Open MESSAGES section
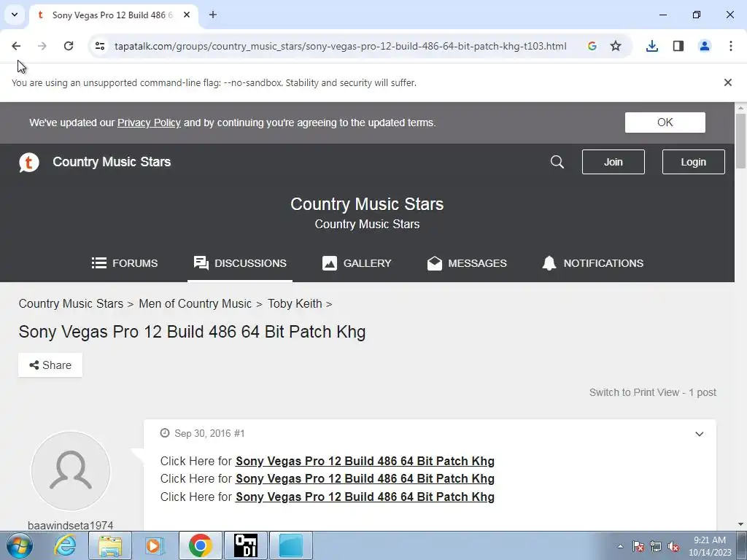This screenshot has width=747, height=560. click(467, 262)
